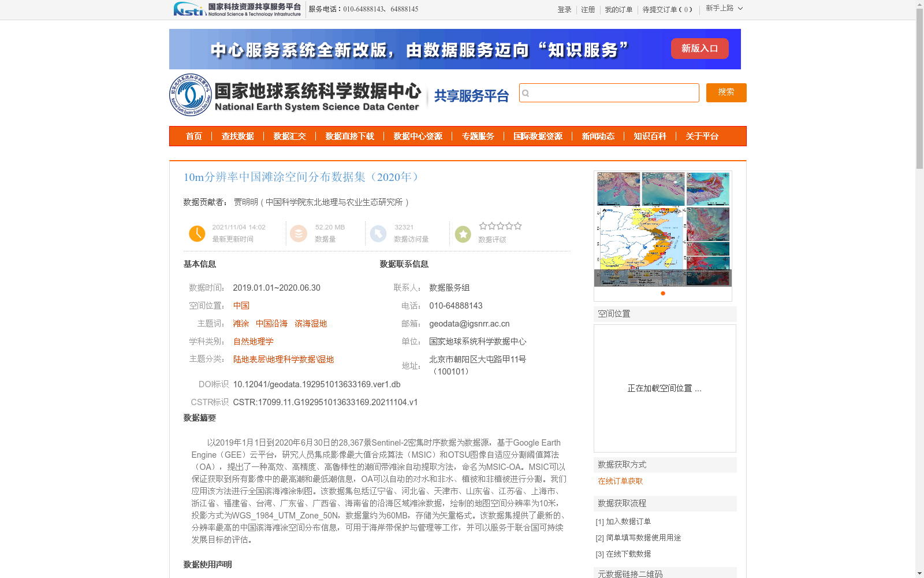Image resolution: width=924 pixels, height=578 pixels.
Task: Click the [1] 加入数据订单 step
Action: pos(623,521)
